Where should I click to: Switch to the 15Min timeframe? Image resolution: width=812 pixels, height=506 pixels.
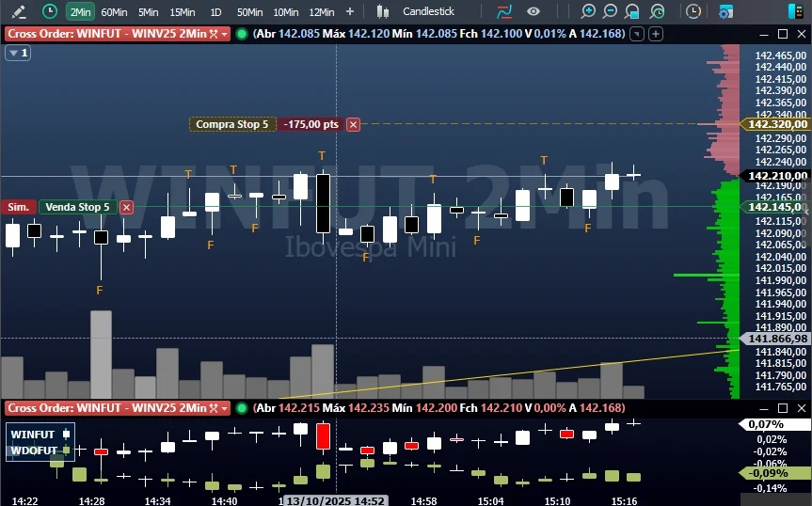point(183,12)
